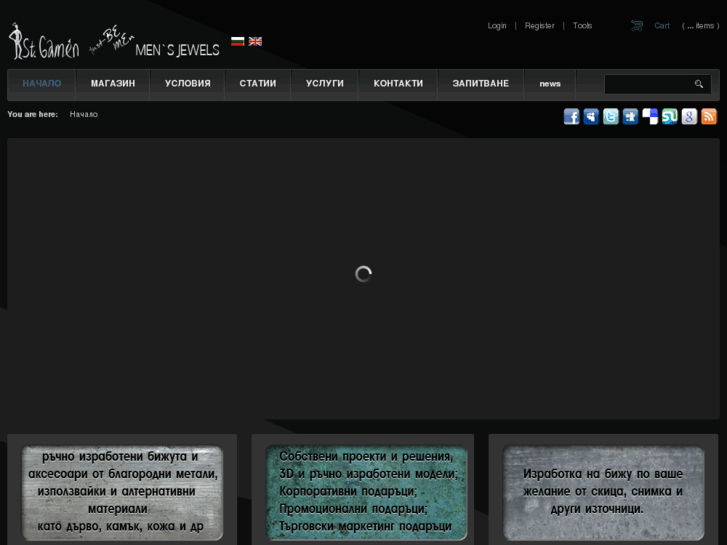
Task: Share the page via the StumbleUpon icon
Action: point(670,116)
